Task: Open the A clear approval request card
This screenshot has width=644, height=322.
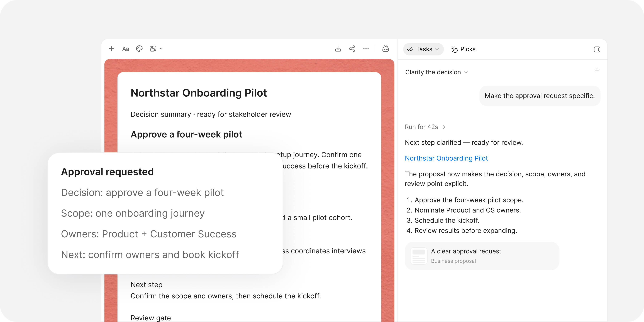Action: (482, 256)
